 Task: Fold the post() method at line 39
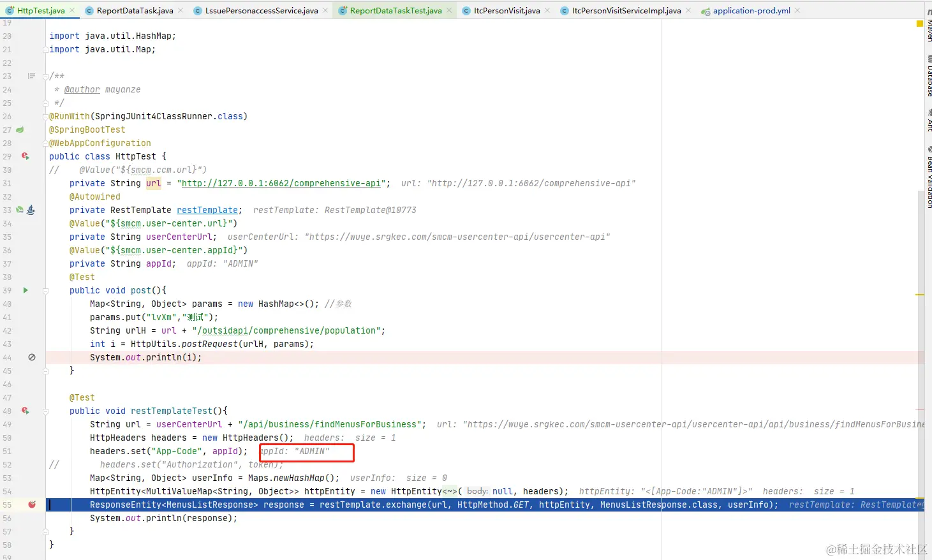45,290
